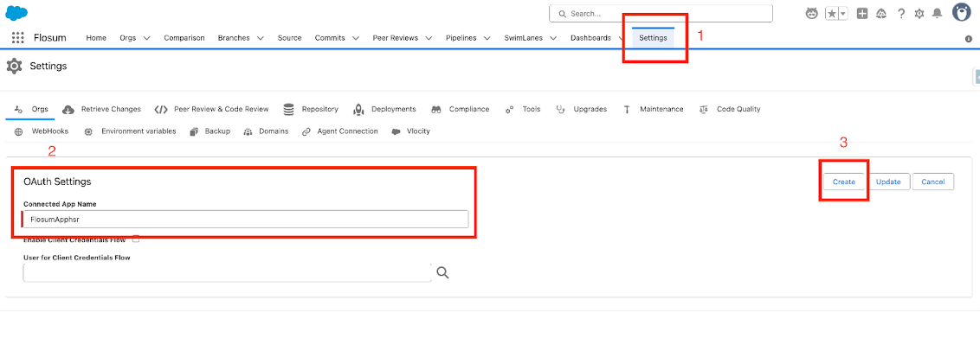The image size is (980, 351).
Task: Click the Astro guidance mascot icon
Action: [x=812, y=13]
